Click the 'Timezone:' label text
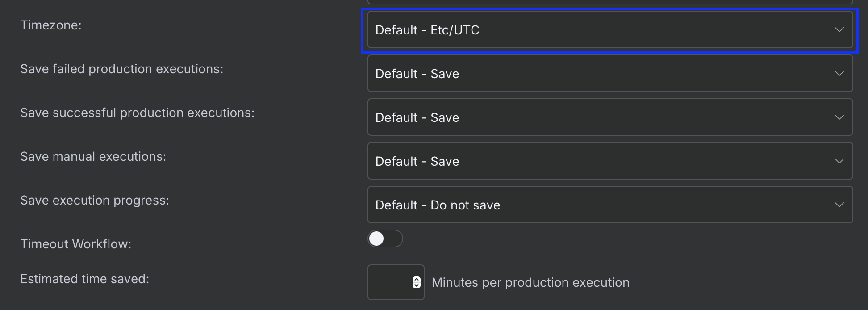Viewport: 868px width, 310px height. tap(51, 25)
